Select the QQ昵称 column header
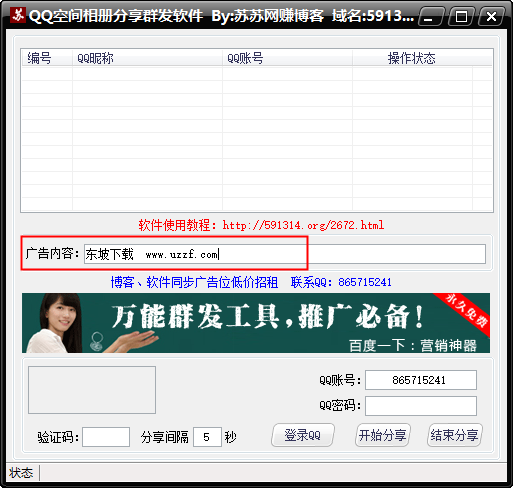This screenshot has height=488, width=513. pyautogui.click(x=147, y=58)
